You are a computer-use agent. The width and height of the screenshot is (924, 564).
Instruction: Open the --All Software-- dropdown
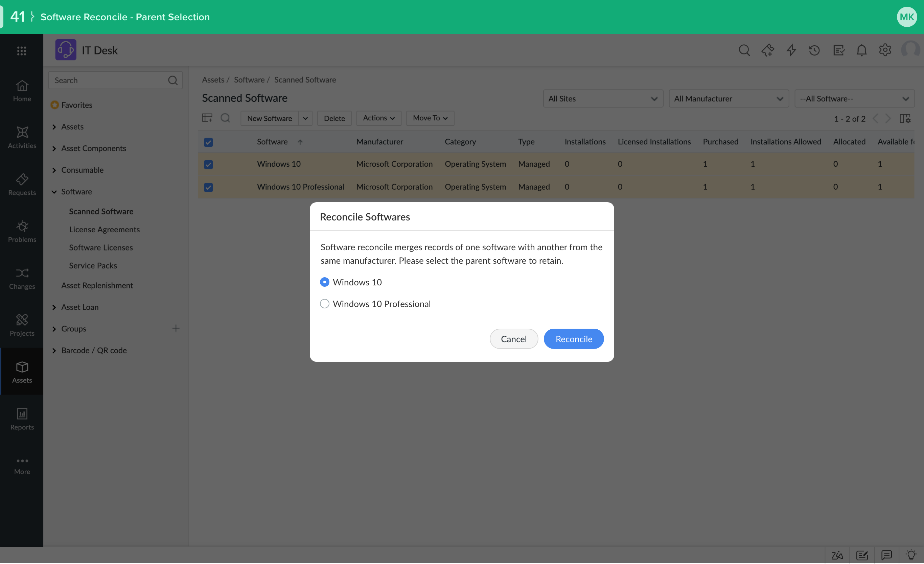coord(854,99)
